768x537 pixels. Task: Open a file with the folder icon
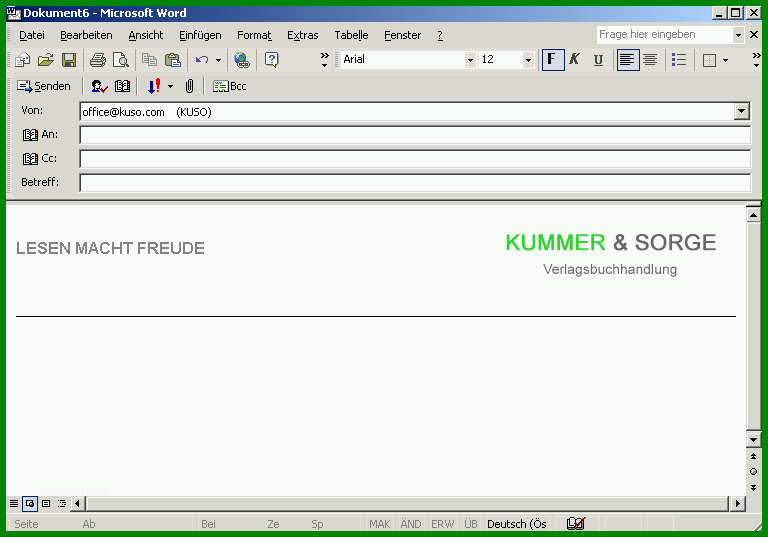point(46,60)
